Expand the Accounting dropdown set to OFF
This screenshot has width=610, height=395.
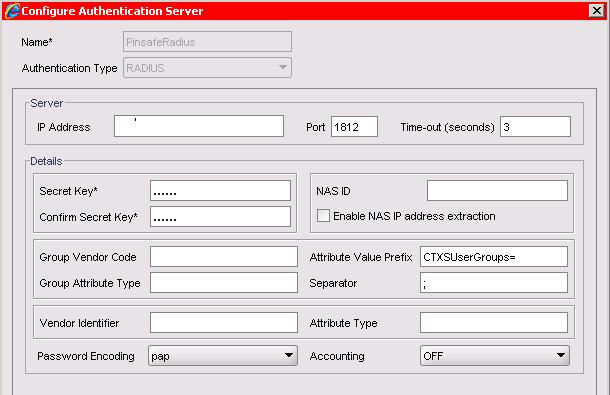tap(494, 356)
